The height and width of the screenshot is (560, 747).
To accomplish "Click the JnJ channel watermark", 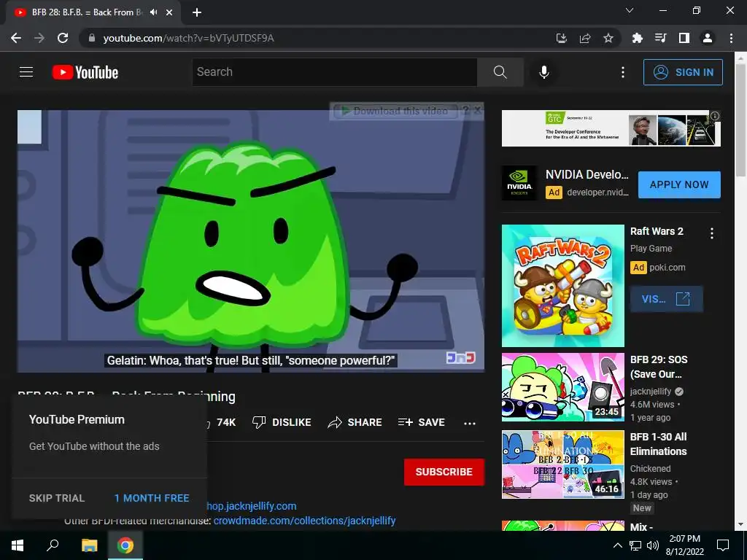I will tap(460, 357).
